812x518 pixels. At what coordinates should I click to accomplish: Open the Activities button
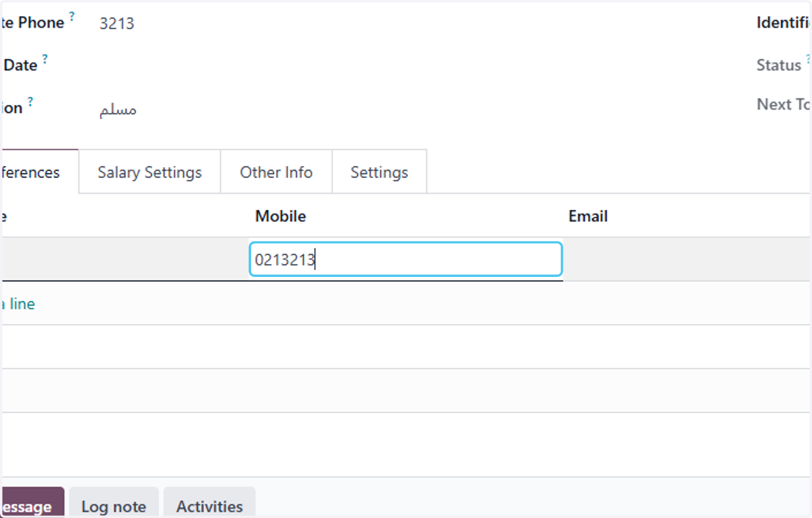pyautogui.click(x=210, y=506)
